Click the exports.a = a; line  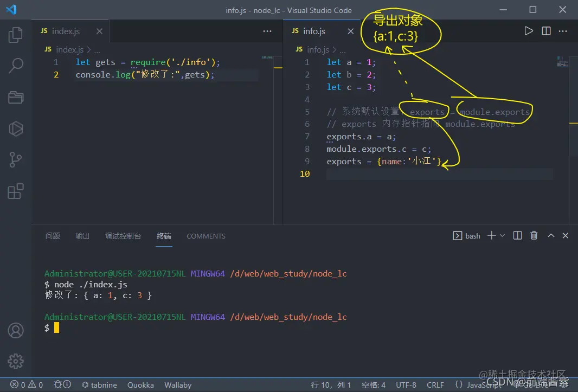point(361,137)
